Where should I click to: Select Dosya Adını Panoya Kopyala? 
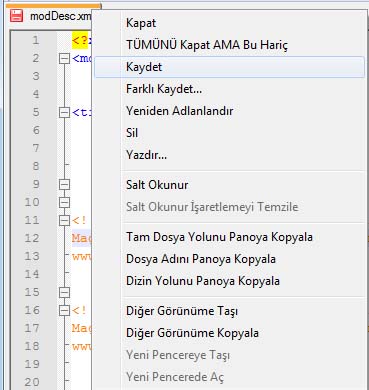point(230,259)
